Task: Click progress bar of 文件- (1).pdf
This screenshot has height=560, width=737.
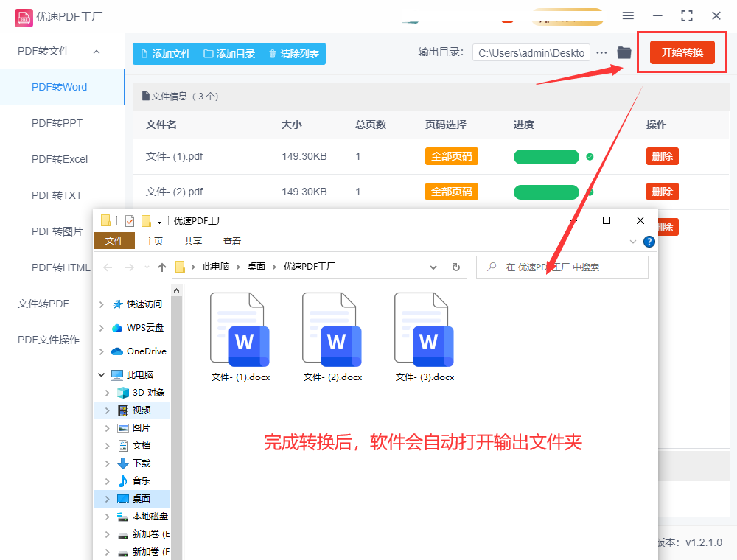Action: (x=546, y=157)
